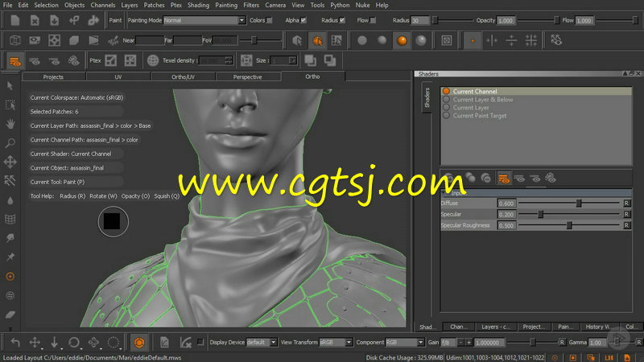Open the Layers panel tab
Screen dimensions: 644x362
(x=496, y=327)
